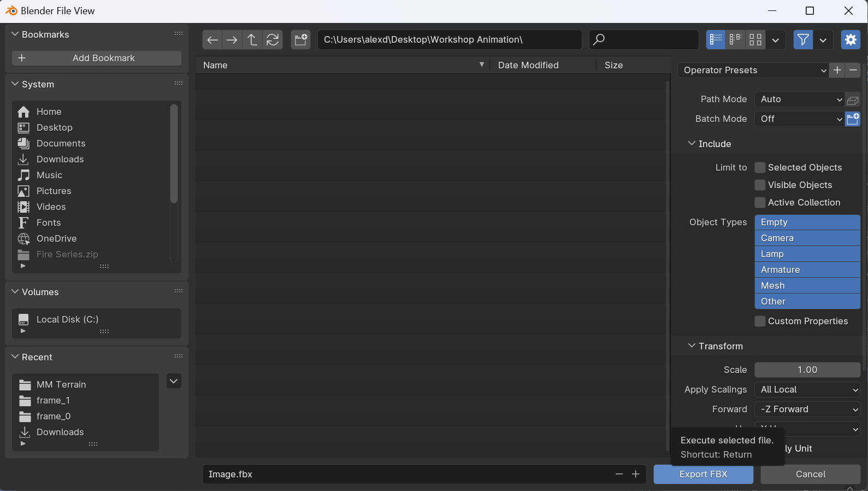The height and width of the screenshot is (491, 868).
Task: Create a new directory
Action: (301, 40)
